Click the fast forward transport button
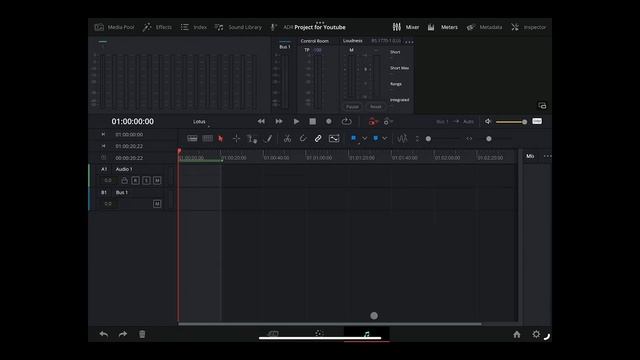The height and width of the screenshot is (360, 640). coord(279,122)
